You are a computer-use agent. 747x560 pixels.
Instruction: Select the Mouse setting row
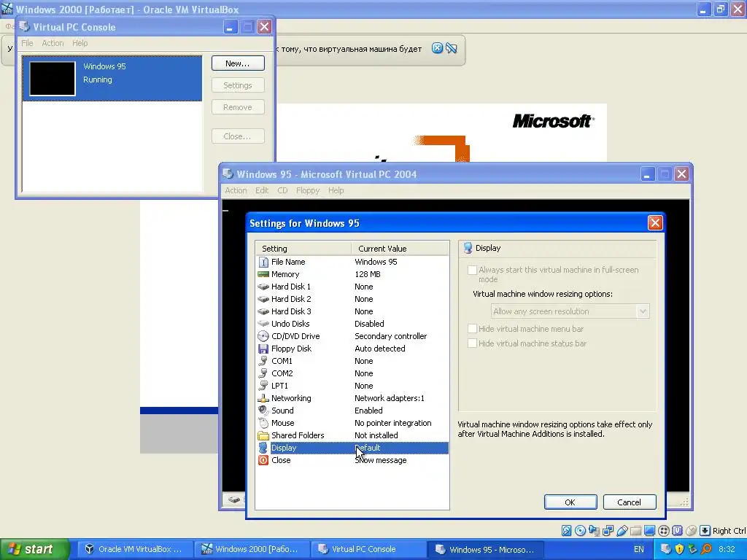pos(352,423)
